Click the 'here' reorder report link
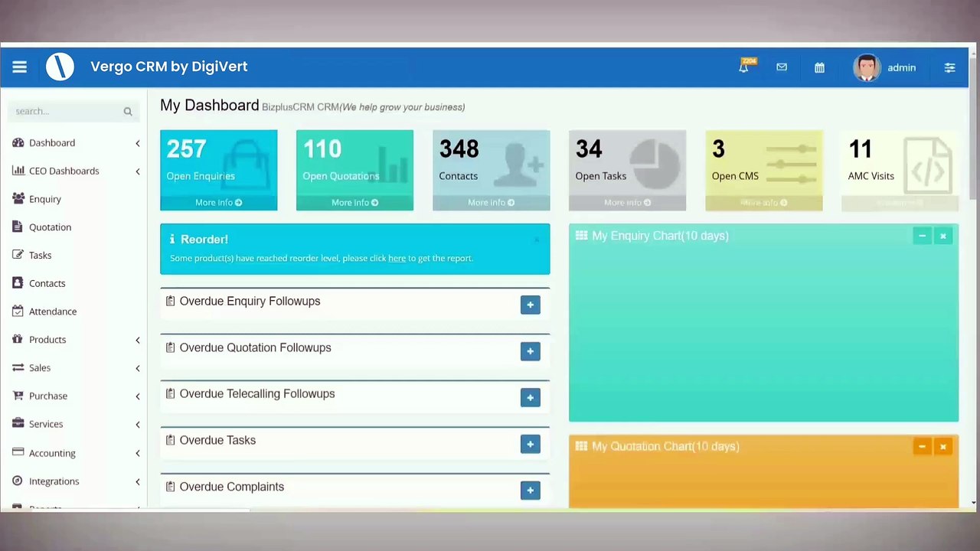This screenshot has width=980, height=551. (397, 259)
